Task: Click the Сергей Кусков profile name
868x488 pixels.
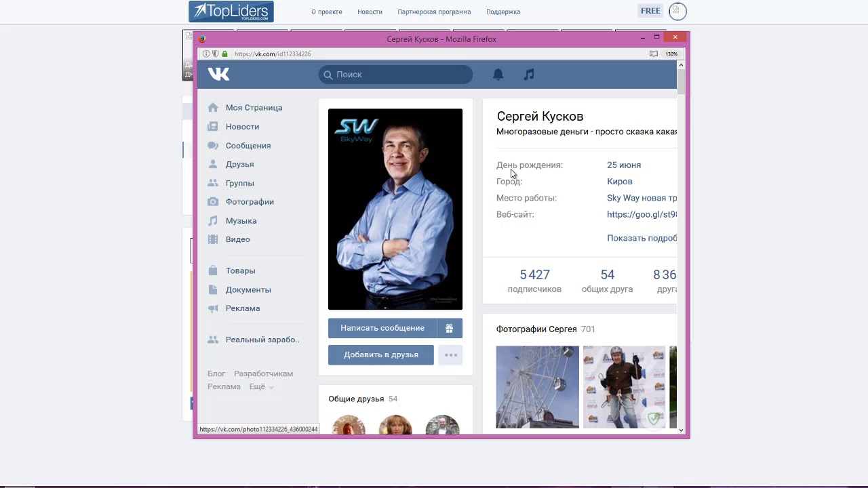Action: click(540, 117)
